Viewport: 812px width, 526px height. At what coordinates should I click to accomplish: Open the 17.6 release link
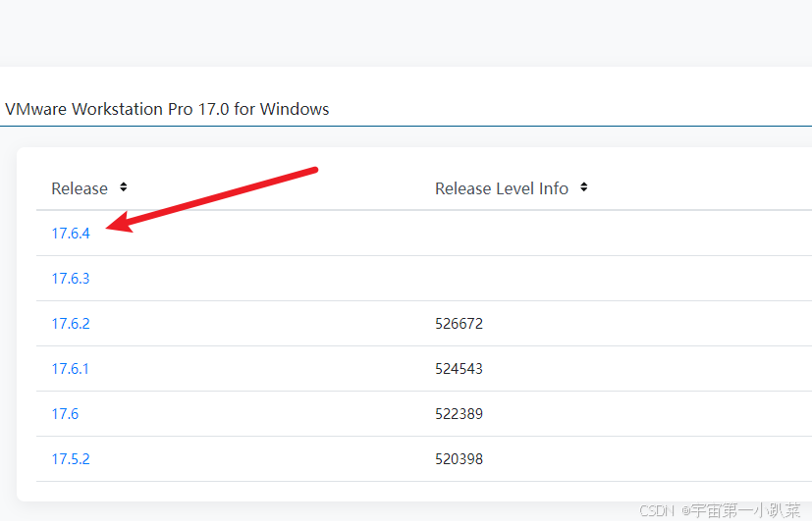tap(65, 414)
